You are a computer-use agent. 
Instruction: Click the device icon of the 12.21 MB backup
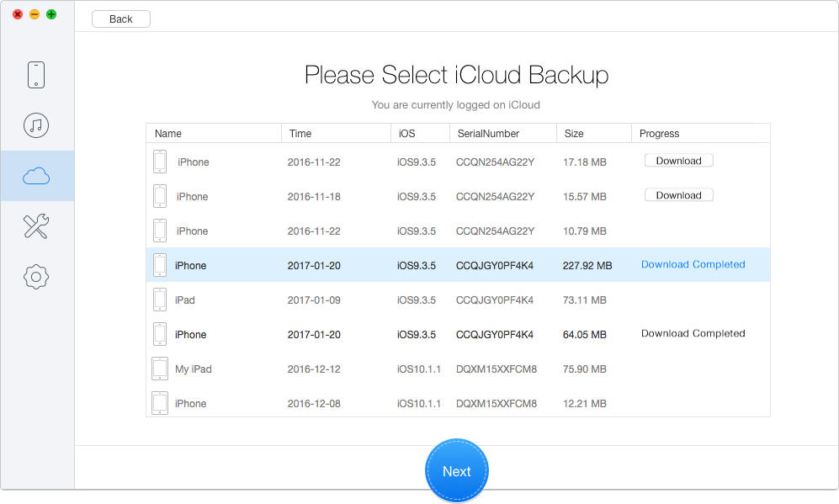tap(160, 403)
